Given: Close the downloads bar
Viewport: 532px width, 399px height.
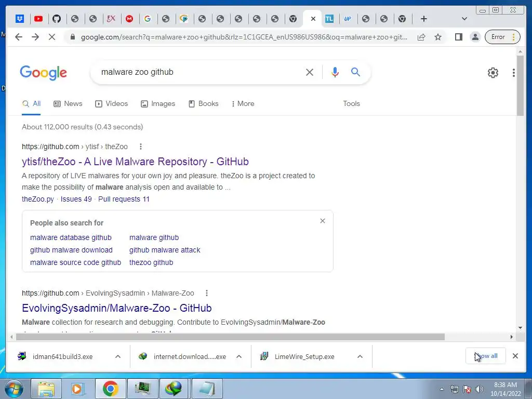Looking at the screenshot, I should pyautogui.click(x=515, y=356).
